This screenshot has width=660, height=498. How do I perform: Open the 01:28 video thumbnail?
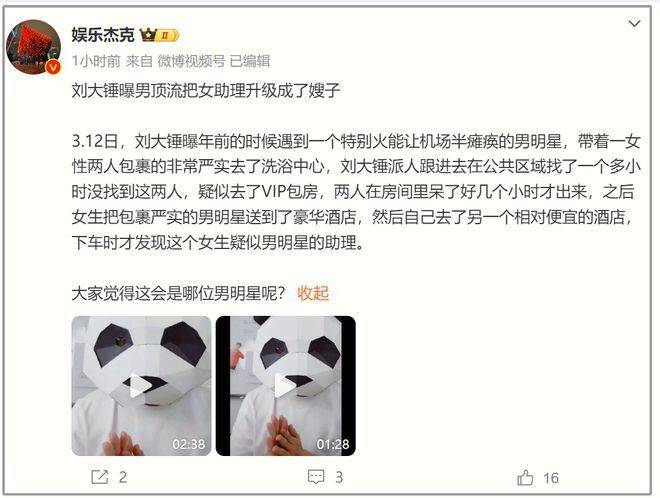(286, 386)
